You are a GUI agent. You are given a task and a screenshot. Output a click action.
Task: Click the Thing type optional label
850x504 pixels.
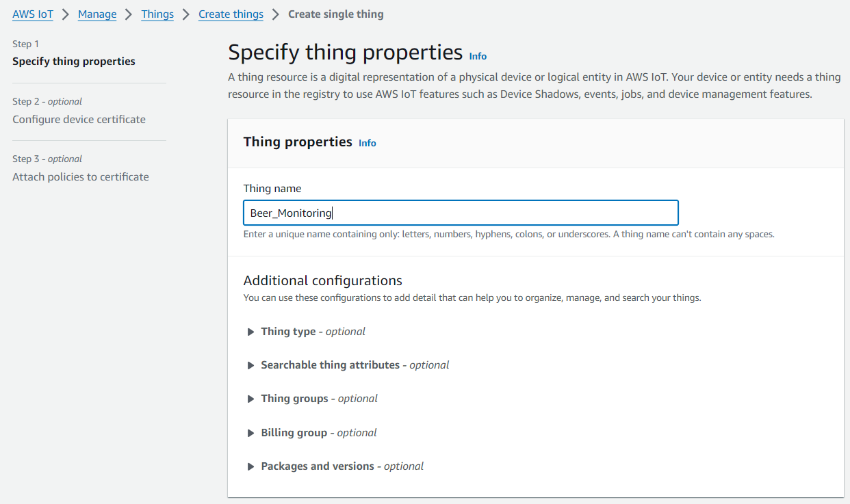click(313, 332)
